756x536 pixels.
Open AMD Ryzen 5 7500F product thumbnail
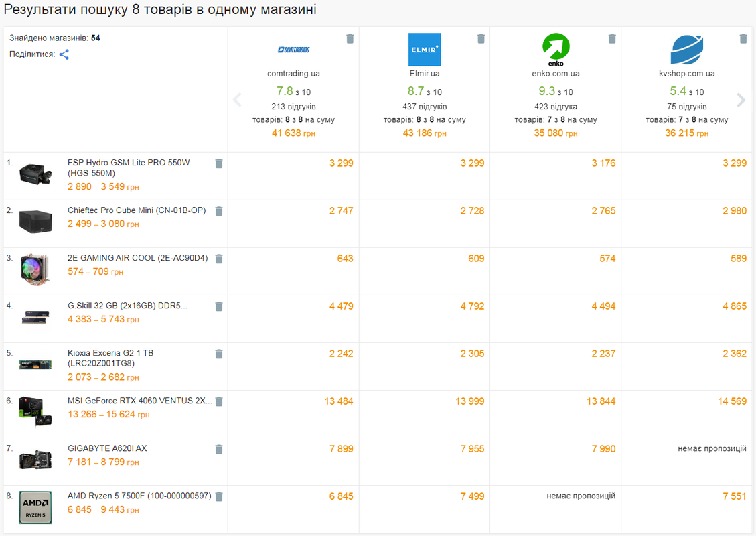point(35,508)
